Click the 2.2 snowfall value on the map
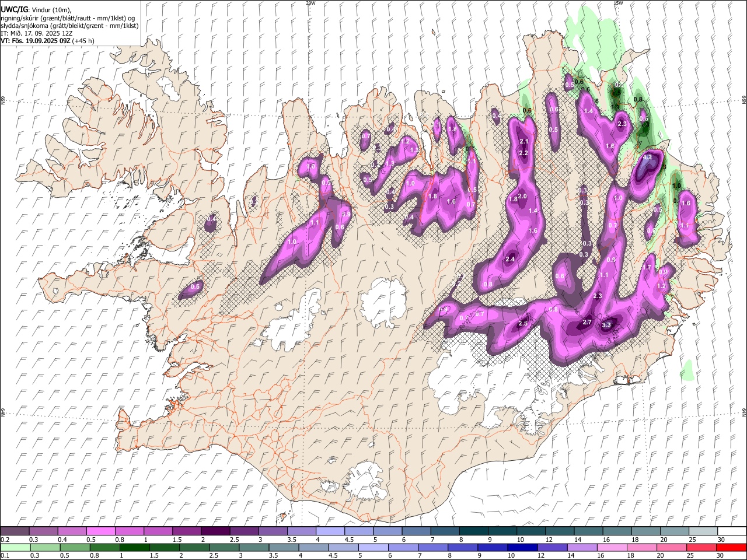Image resolution: width=747 pixels, height=560 pixels. coord(523,153)
